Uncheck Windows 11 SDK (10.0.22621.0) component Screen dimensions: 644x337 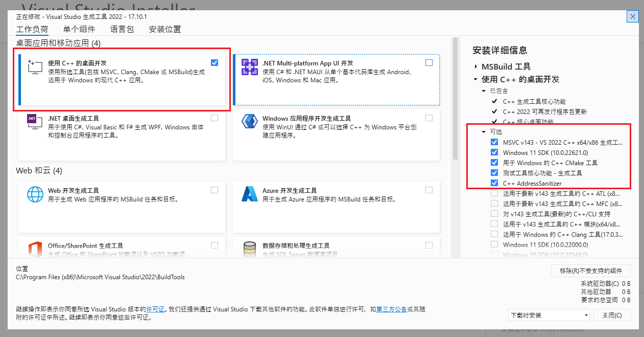pos(494,152)
